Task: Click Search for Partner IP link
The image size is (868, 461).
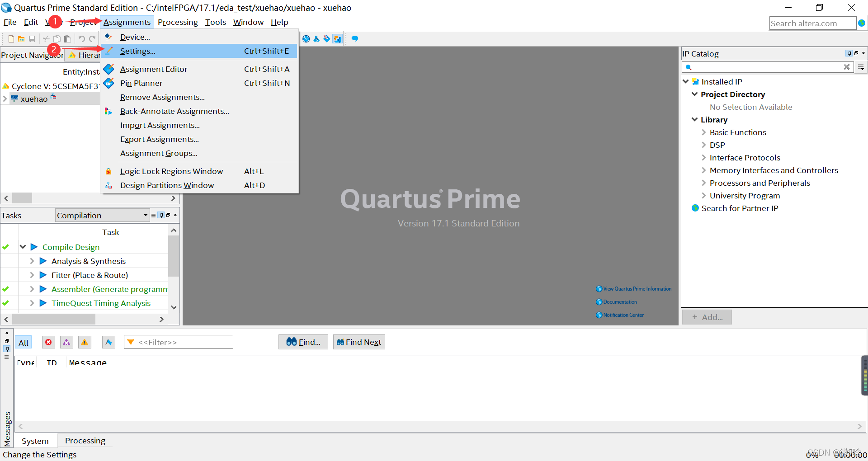Action: (x=740, y=208)
